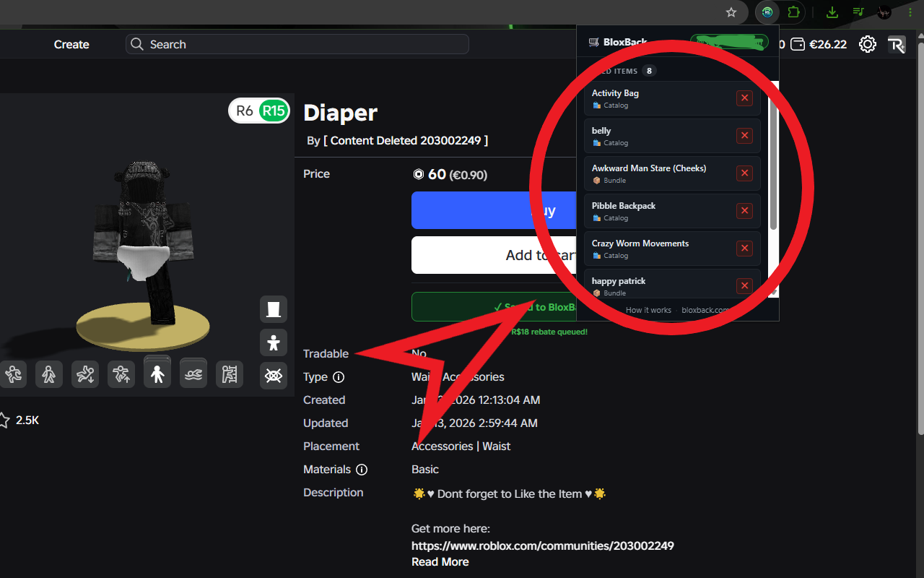Remove Awkward Man Stare (Cheeks) item
The width and height of the screenshot is (924, 578).
[744, 173]
